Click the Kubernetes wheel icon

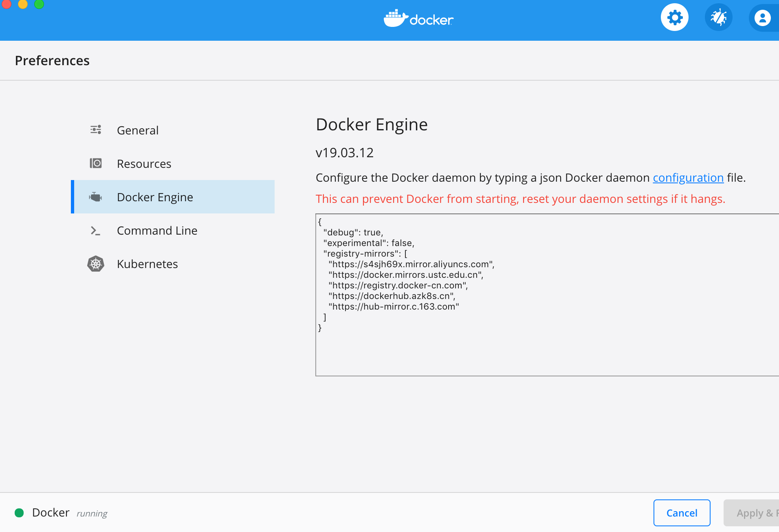click(96, 264)
